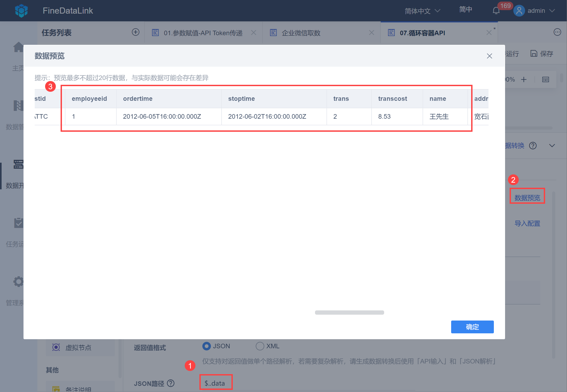Click 数据转换 help question mark icon
The height and width of the screenshot is (392, 567).
point(533,146)
